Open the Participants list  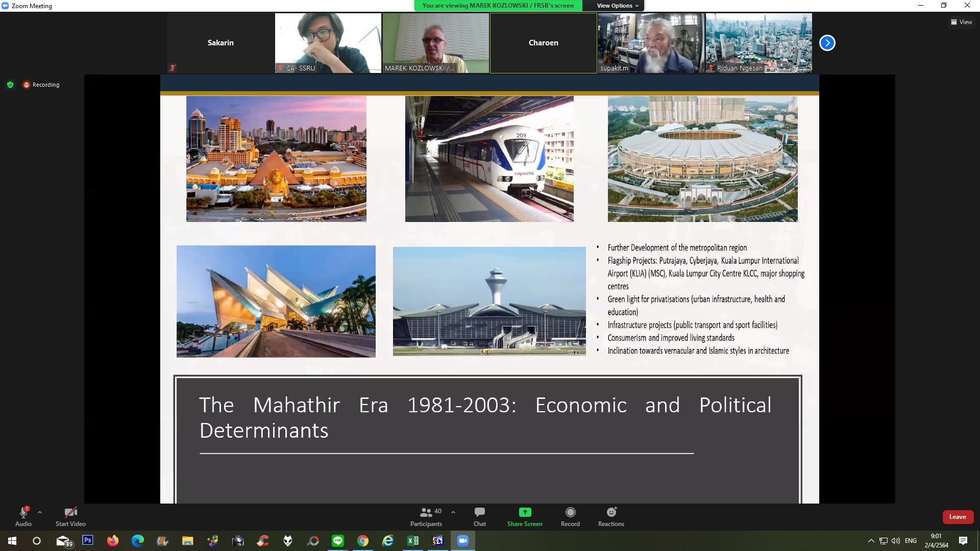[x=426, y=512]
